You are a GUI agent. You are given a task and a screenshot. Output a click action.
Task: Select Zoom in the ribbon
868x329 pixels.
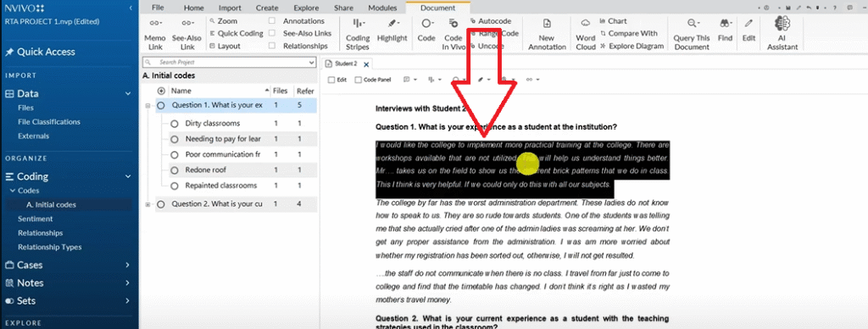(x=224, y=21)
